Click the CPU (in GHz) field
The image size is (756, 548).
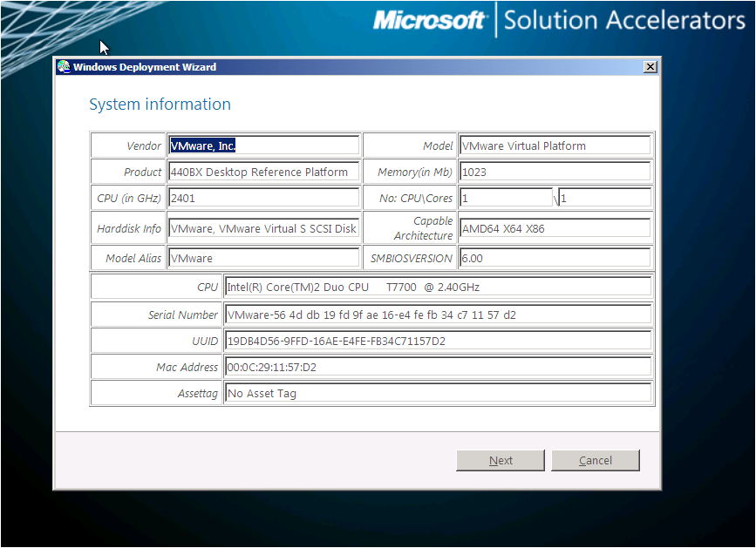(263, 198)
